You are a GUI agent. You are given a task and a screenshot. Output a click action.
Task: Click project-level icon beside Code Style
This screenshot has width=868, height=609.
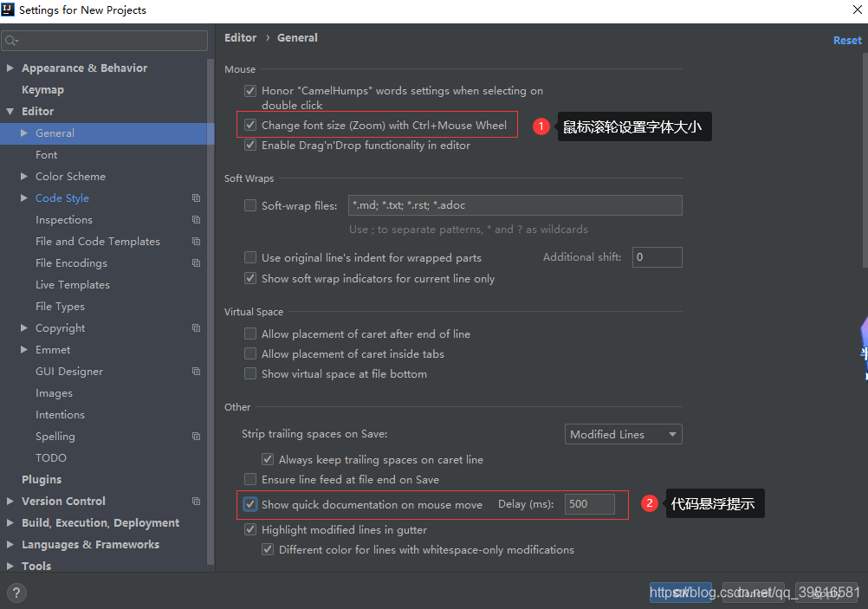point(196,198)
